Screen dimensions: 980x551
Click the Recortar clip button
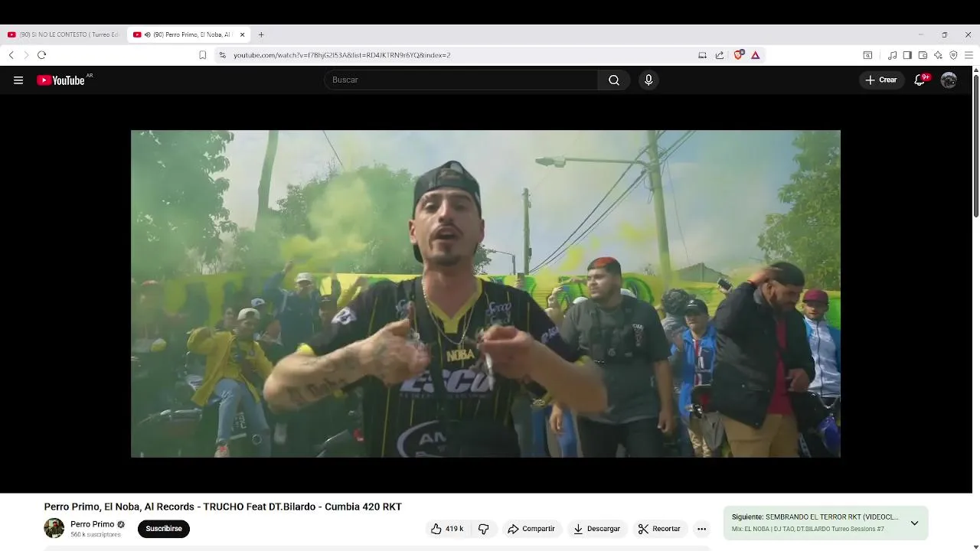[659, 529]
